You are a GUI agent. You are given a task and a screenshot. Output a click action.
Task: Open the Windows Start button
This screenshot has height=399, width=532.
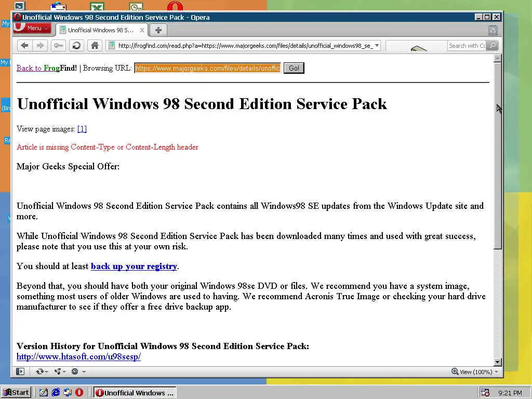pos(16,393)
